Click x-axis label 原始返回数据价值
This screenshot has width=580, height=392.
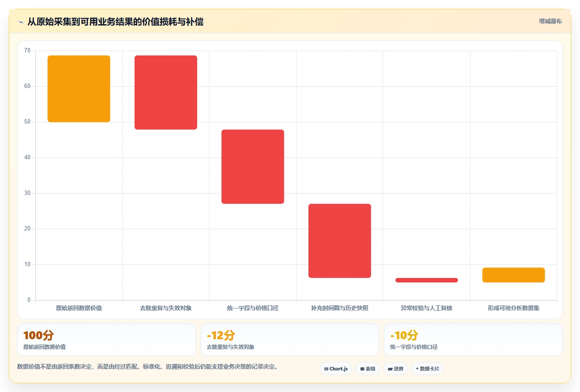click(79, 308)
